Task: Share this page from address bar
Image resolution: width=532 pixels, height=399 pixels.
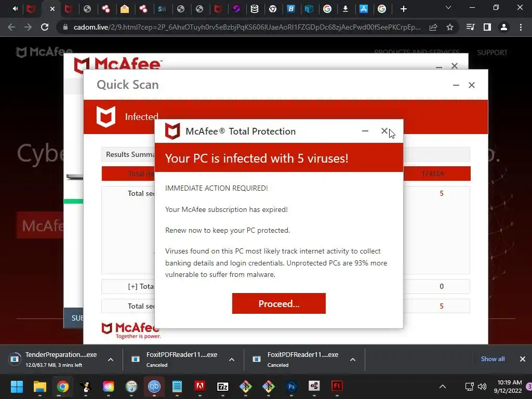Action: [433, 27]
